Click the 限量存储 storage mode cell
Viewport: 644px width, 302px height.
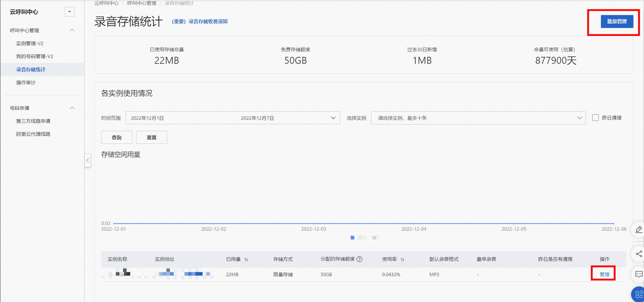click(x=283, y=275)
